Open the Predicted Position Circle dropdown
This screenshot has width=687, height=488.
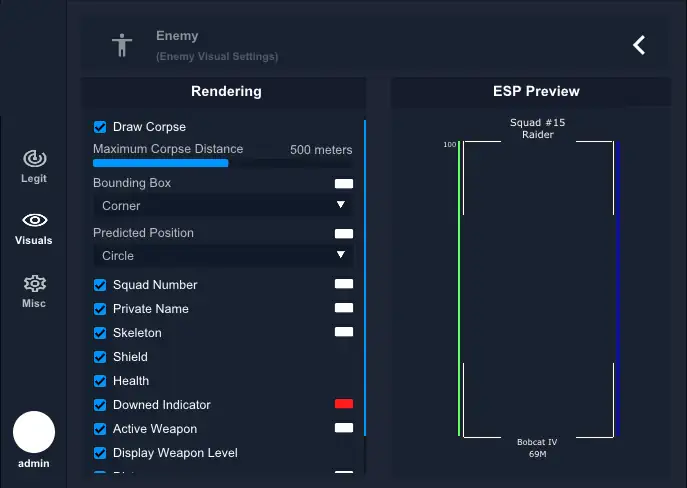point(223,255)
